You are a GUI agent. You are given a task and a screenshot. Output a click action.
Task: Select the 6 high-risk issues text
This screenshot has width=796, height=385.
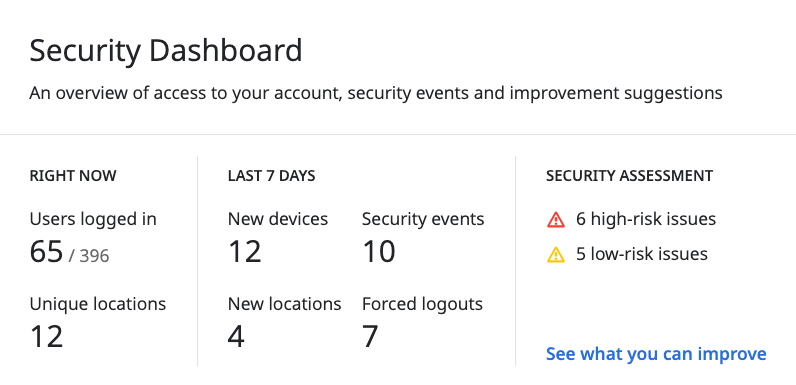[x=646, y=219]
